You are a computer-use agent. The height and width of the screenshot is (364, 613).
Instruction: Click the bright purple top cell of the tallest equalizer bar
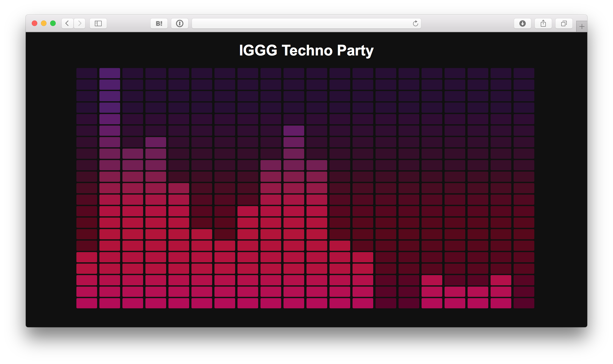tap(110, 73)
